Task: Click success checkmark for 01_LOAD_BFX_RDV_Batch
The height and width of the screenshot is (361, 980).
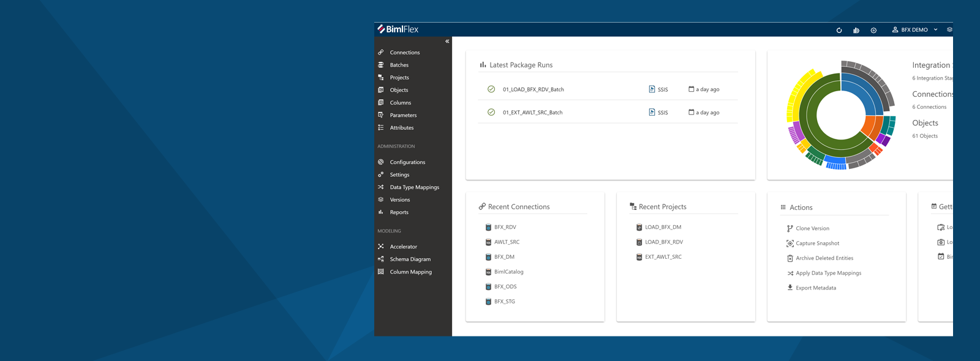Action: (491, 89)
